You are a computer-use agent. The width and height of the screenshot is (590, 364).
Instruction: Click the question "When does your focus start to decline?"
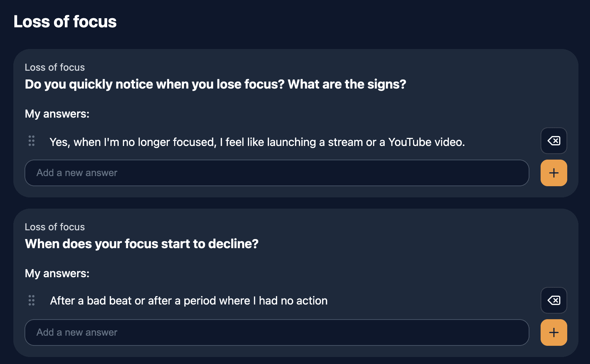pyautogui.click(x=142, y=244)
